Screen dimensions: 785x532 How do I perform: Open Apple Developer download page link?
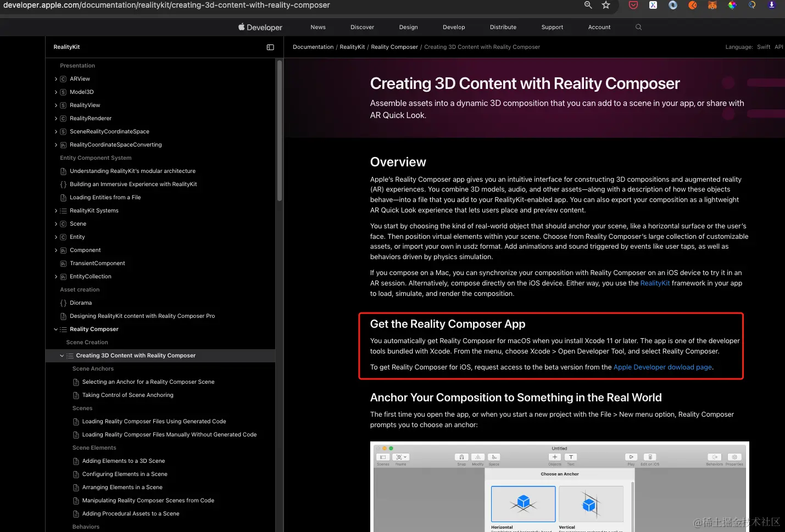pyautogui.click(x=662, y=367)
